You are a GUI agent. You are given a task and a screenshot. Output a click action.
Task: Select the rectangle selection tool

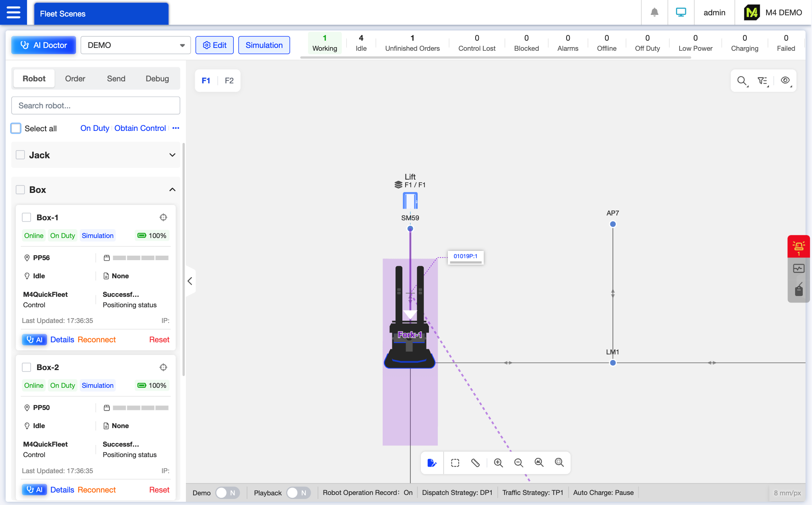coord(455,463)
